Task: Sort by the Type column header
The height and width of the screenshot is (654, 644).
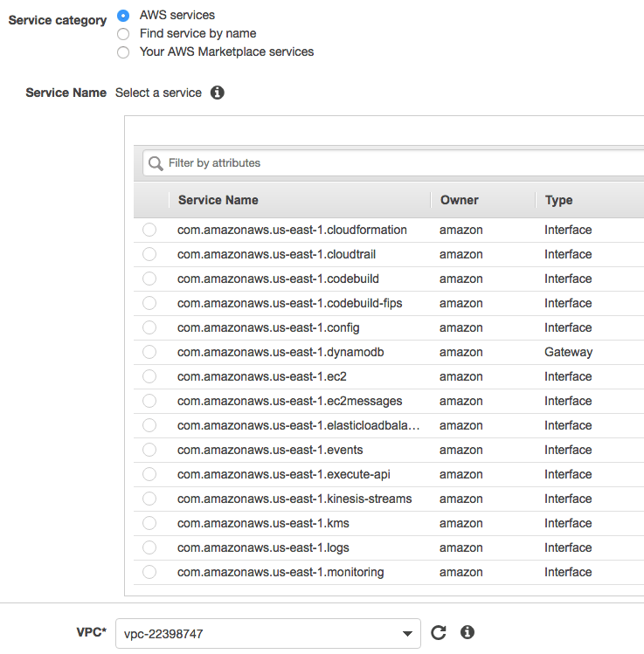Action: coord(559,200)
